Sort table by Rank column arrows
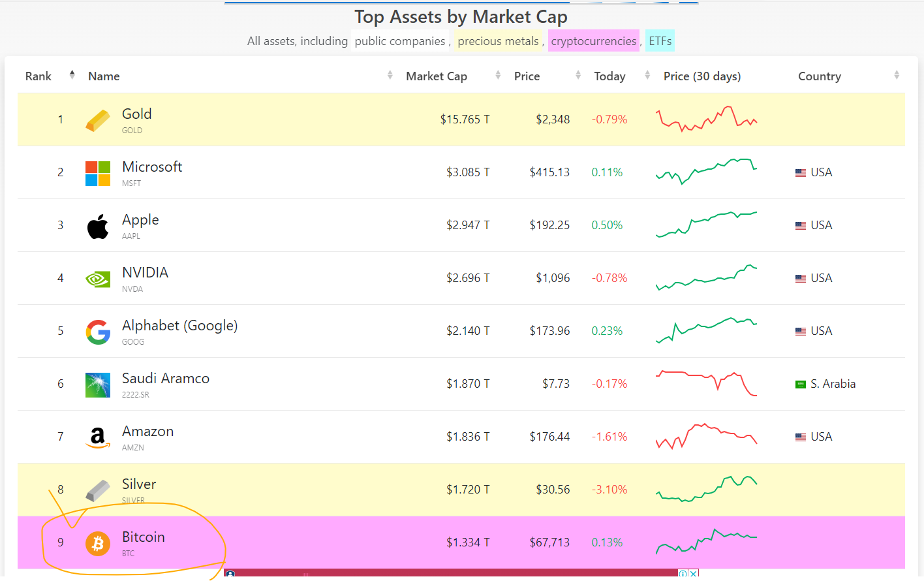This screenshot has width=924, height=581. pyautogui.click(x=72, y=74)
